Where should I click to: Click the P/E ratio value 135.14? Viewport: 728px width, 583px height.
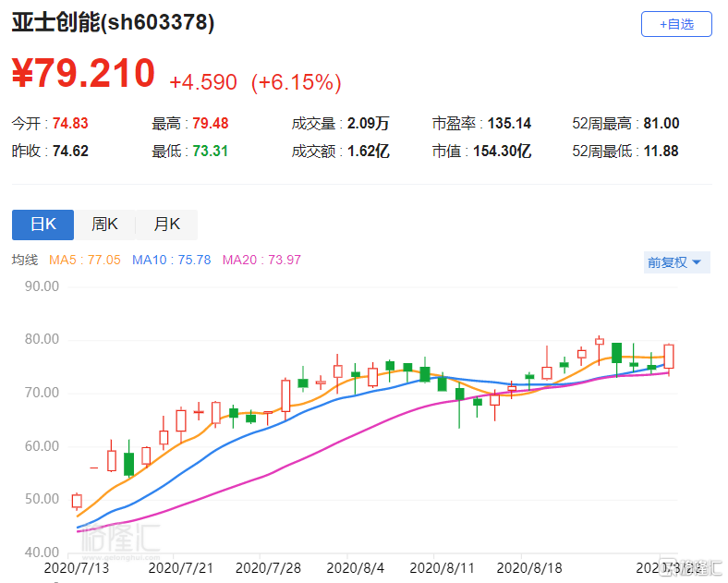coord(509,124)
